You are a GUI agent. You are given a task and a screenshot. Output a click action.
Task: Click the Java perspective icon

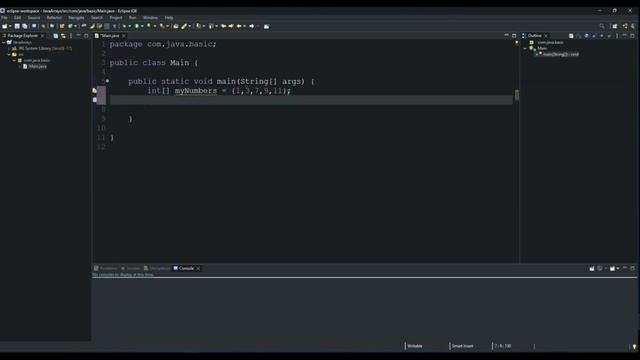click(x=625, y=26)
